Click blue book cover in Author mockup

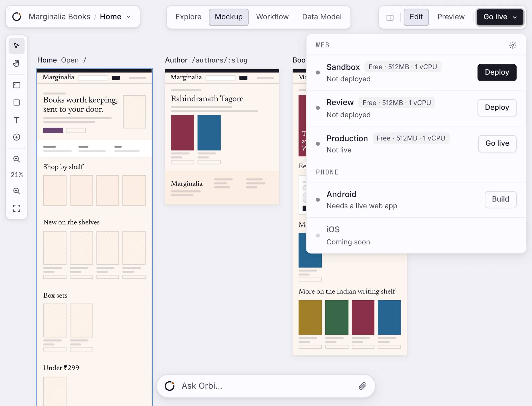209,133
